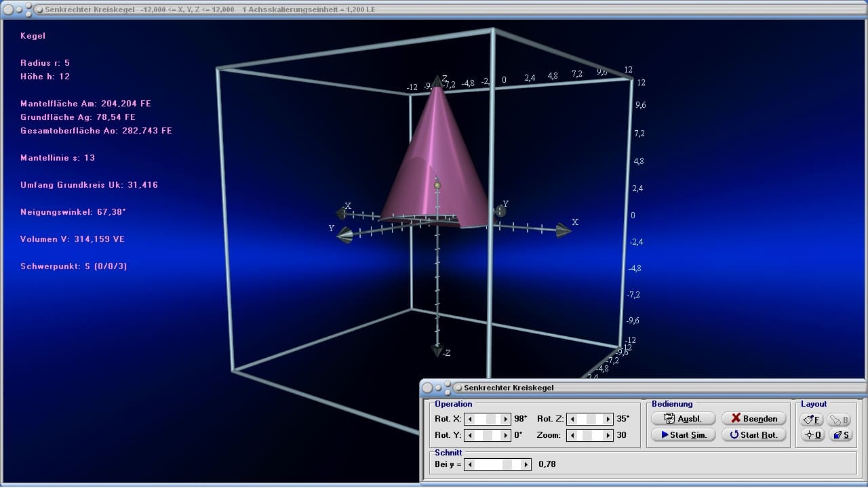
Task: Click the 'Grundfläche Ag: 78,54 FE' text
Action: pyautogui.click(x=78, y=117)
